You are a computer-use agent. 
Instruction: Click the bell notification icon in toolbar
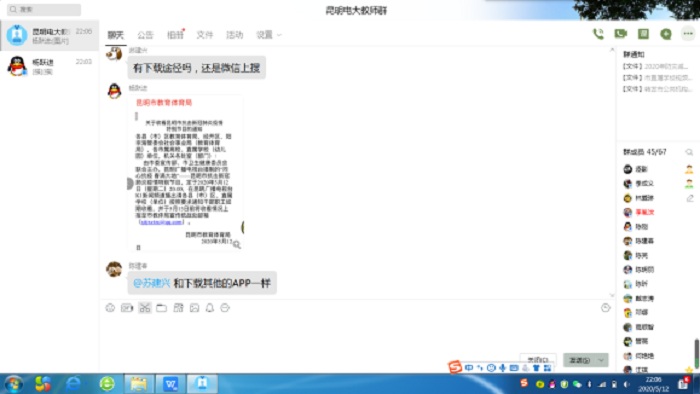[210, 308]
